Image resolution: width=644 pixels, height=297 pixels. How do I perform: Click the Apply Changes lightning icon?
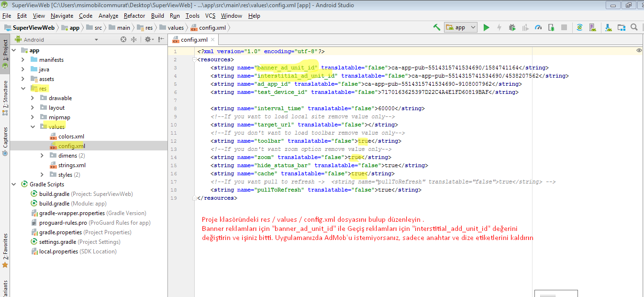tap(499, 27)
